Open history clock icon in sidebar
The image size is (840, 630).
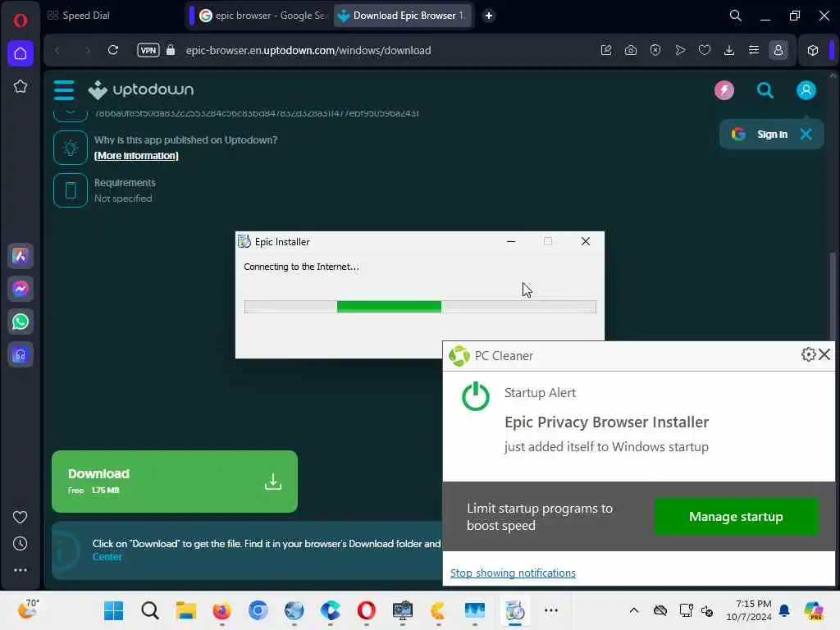coord(21,544)
